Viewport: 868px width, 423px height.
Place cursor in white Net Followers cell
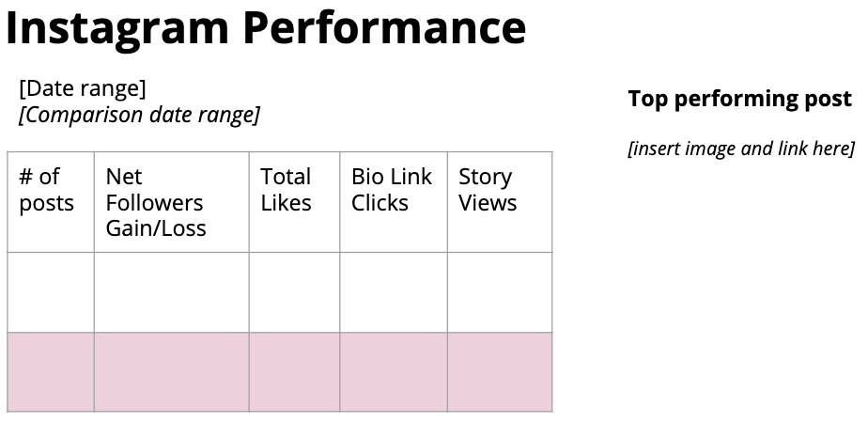pyautogui.click(x=171, y=291)
